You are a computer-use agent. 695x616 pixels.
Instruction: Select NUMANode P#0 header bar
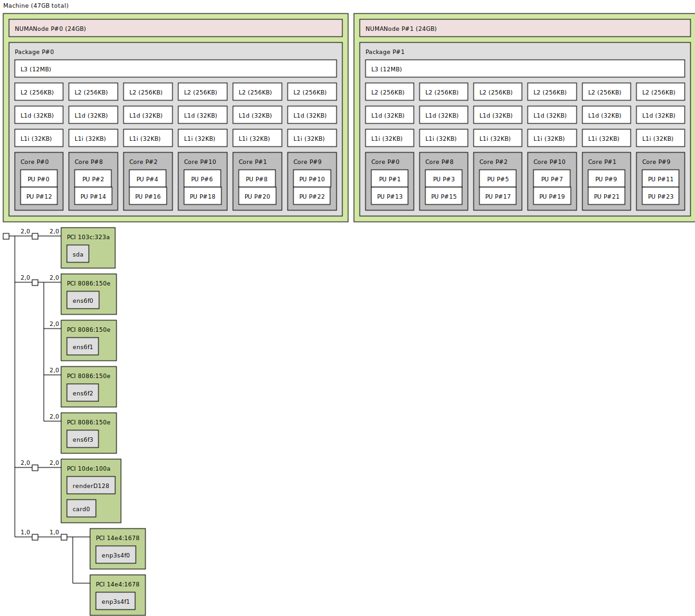tap(175, 28)
